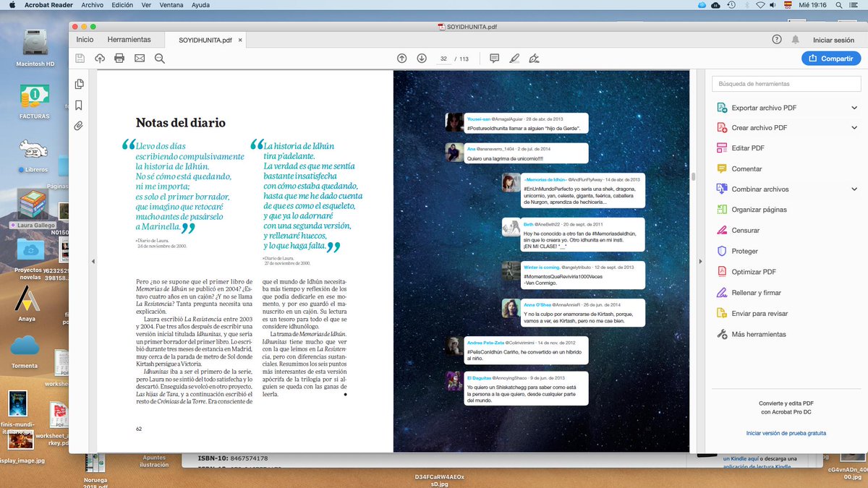Expand the Combinar archivos chevron

(854, 189)
